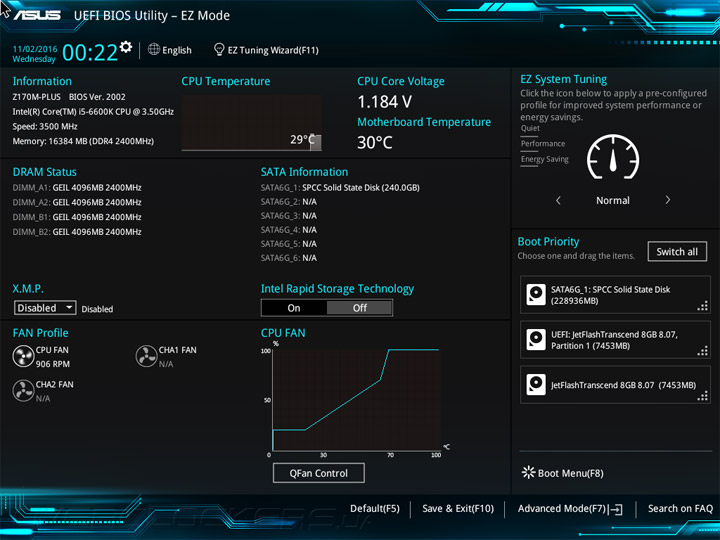This screenshot has height=540, width=720.
Task: Open QFan Control
Action: [x=319, y=473]
